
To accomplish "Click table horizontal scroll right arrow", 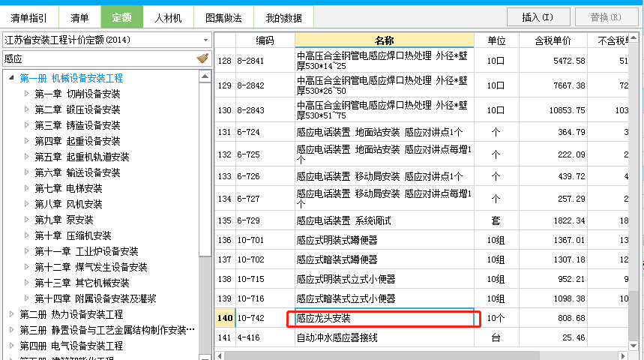I will point(623,356).
